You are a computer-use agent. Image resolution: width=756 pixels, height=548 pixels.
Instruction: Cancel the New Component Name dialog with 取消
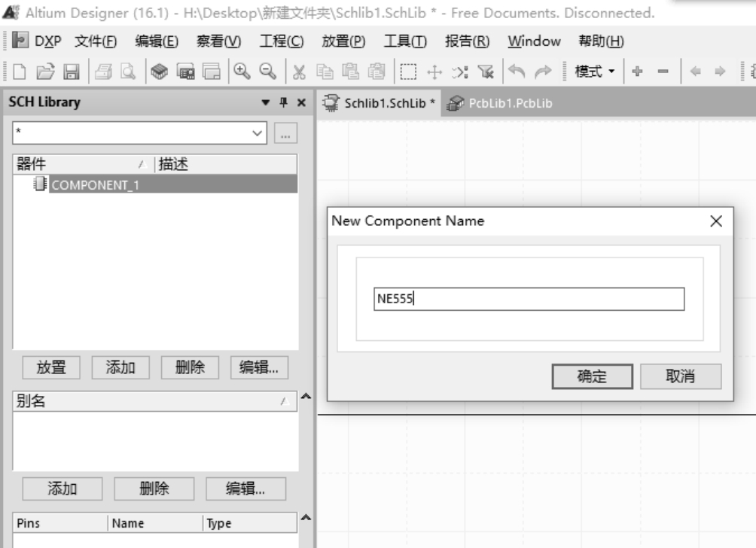[x=680, y=376]
